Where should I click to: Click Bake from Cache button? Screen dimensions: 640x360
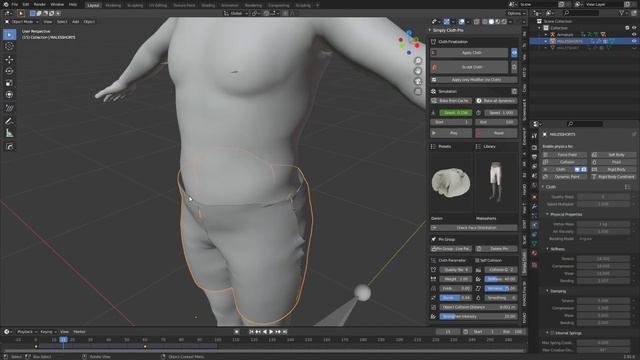coord(451,101)
